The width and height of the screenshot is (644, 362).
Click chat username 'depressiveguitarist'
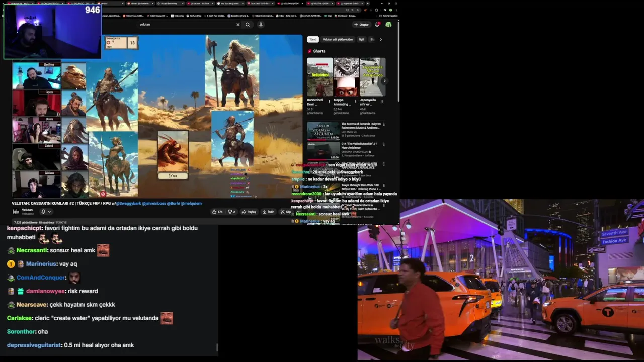34,345
